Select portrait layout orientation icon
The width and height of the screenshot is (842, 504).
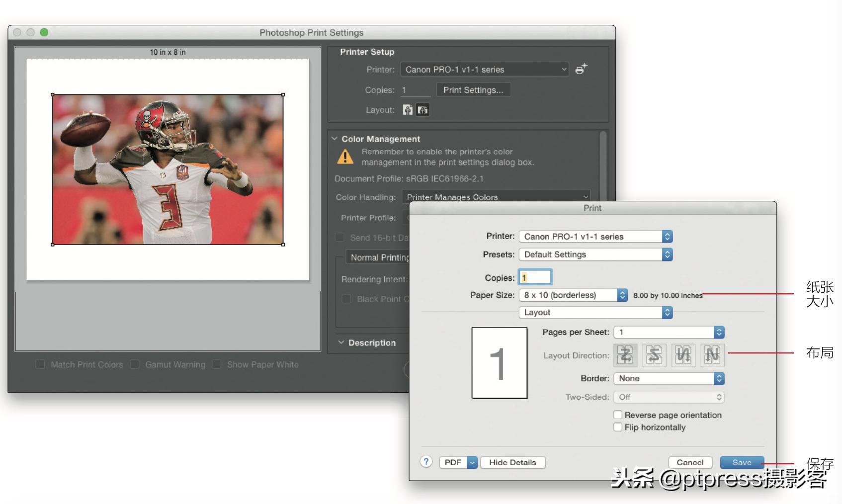coord(408,110)
